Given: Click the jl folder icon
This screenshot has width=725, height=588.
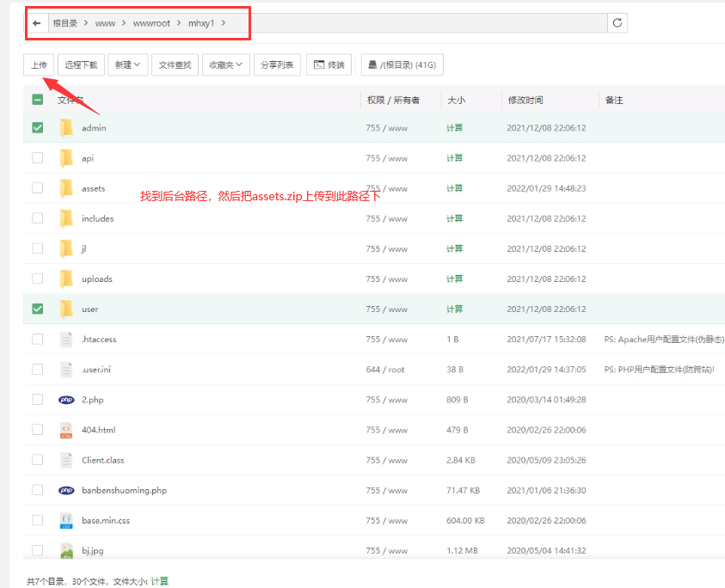Looking at the screenshot, I should (x=66, y=248).
